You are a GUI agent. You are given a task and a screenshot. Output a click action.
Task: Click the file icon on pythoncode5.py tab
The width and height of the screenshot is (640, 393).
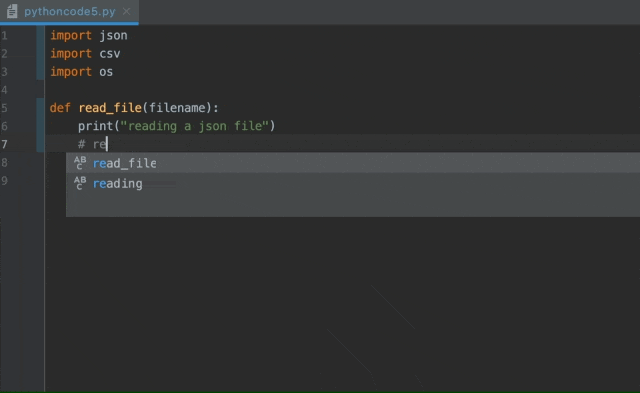tap(12, 11)
